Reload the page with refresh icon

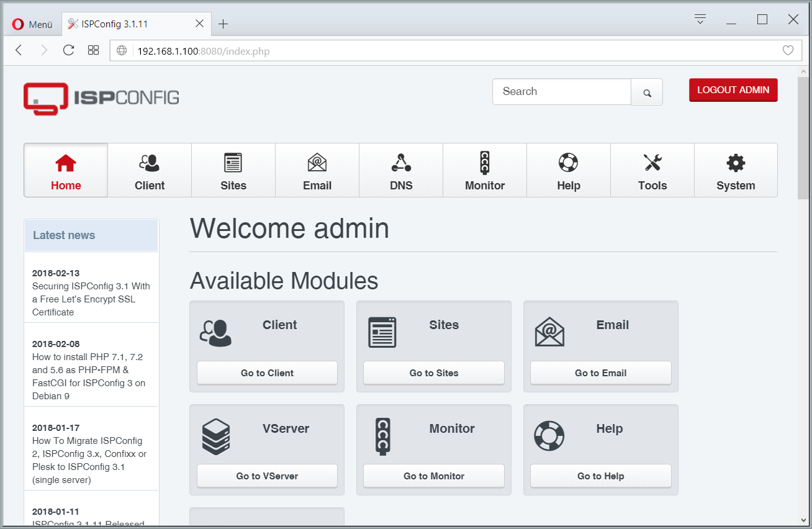coord(68,50)
